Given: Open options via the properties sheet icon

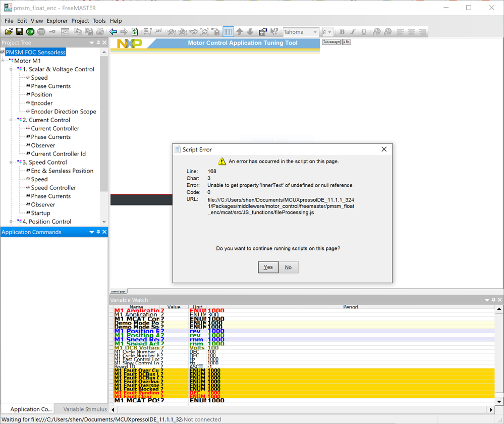Looking at the screenshot, I should pos(263,31).
